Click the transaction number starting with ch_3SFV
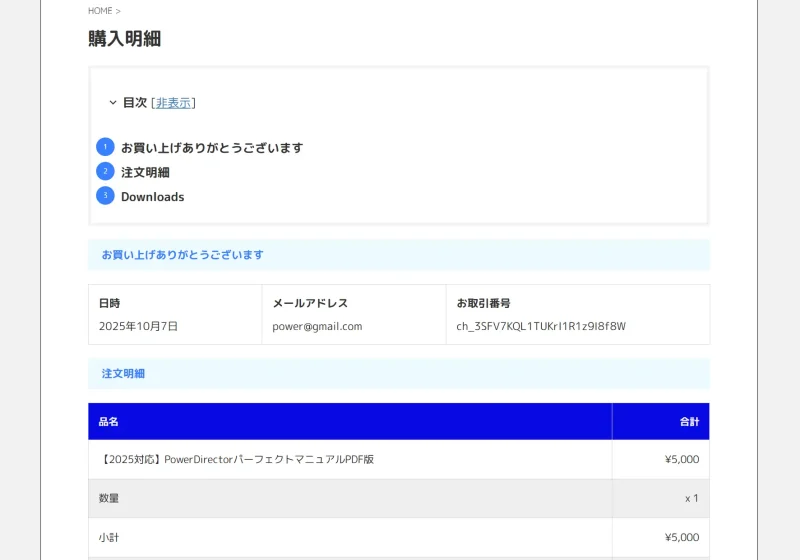Viewport: 800px width, 560px height. tap(540, 326)
